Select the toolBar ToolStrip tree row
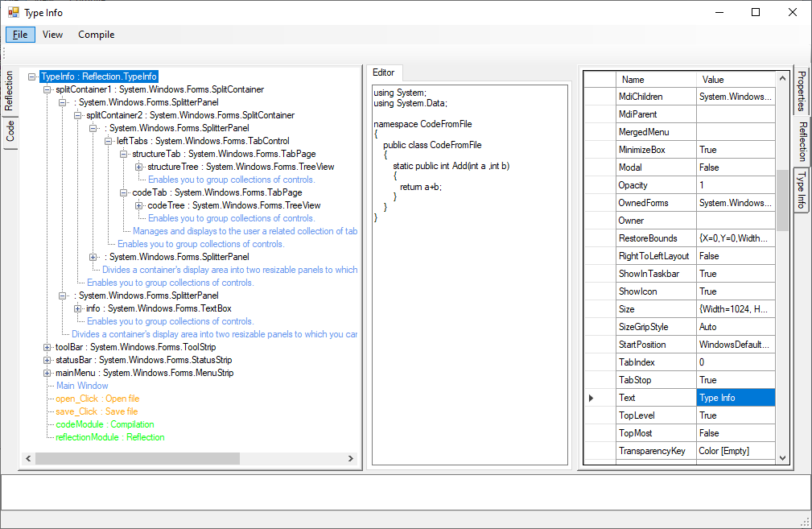Viewport: 812px width, 529px height. click(x=136, y=347)
